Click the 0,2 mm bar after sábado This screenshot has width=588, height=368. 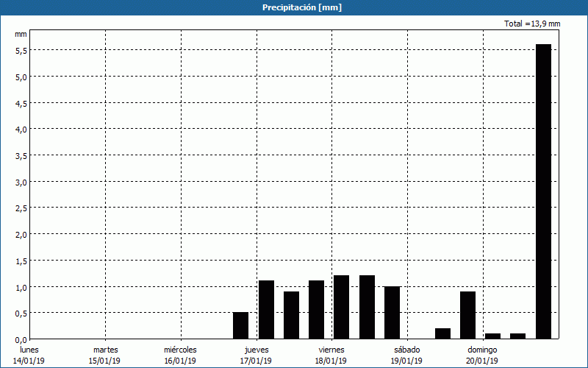443,334
